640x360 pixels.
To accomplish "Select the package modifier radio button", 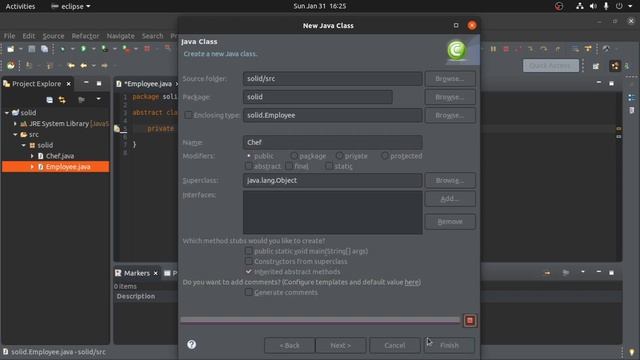I will coord(294,156).
